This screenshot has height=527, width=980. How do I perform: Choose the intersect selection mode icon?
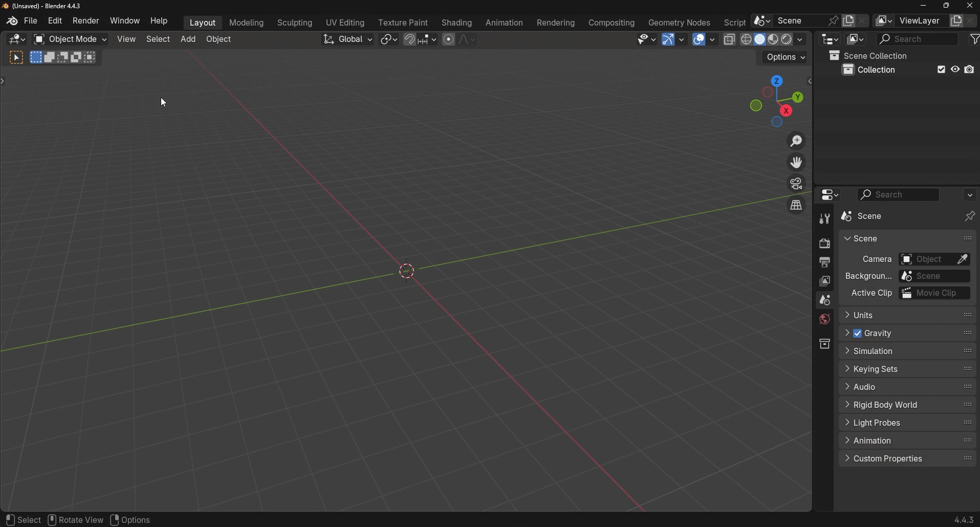point(91,57)
